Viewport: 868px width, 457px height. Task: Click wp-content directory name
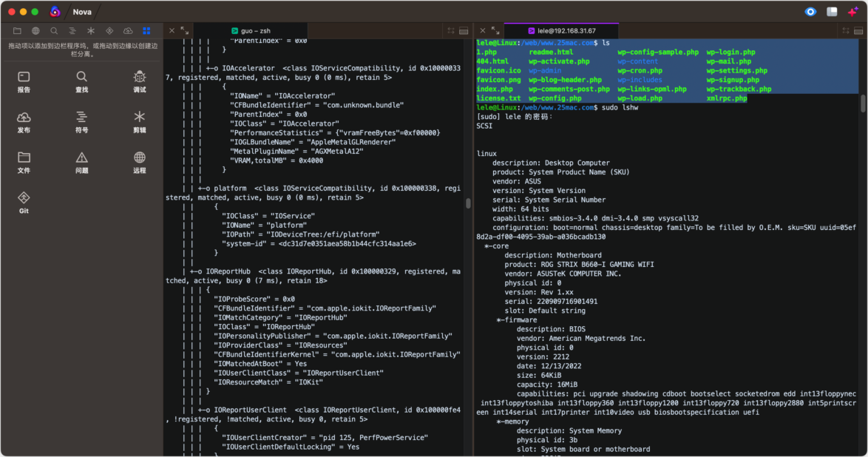pos(638,61)
